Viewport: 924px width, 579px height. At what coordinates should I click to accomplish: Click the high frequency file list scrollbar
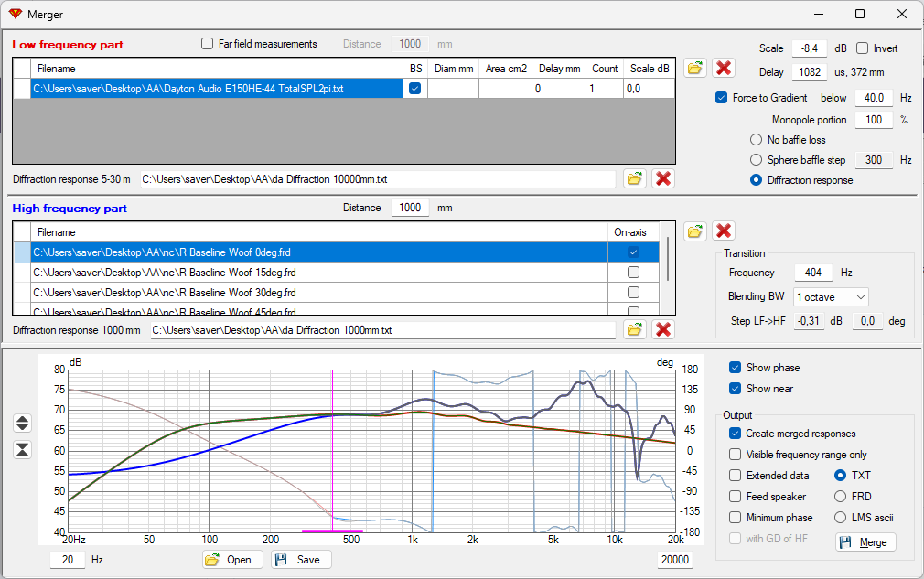pyautogui.click(x=667, y=259)
